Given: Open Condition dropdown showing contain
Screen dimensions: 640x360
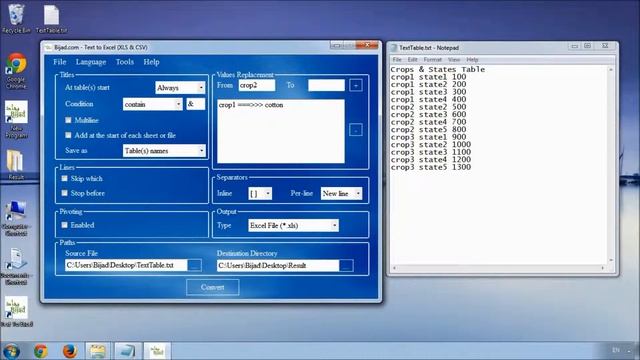Looking at the screenshot, I should (152, 104).
